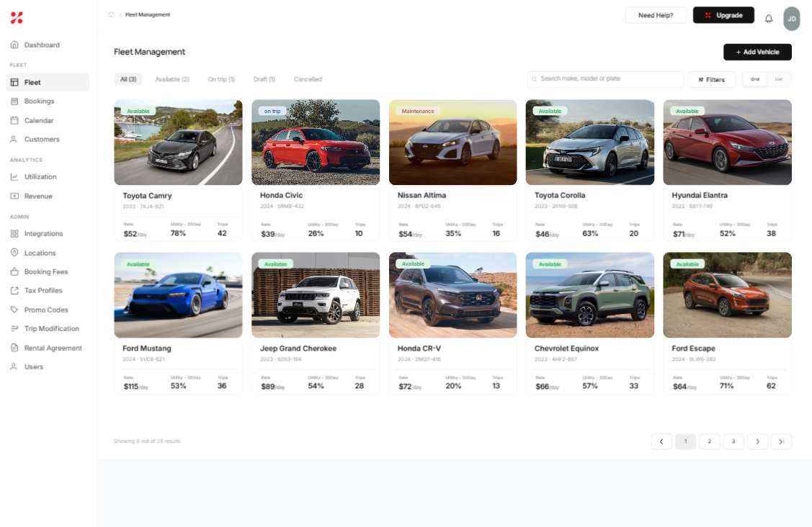Open the Filters button
Image resolution: width=812 pixels, height=527 pixels.
pyautogui.click(x=712, y=79)
